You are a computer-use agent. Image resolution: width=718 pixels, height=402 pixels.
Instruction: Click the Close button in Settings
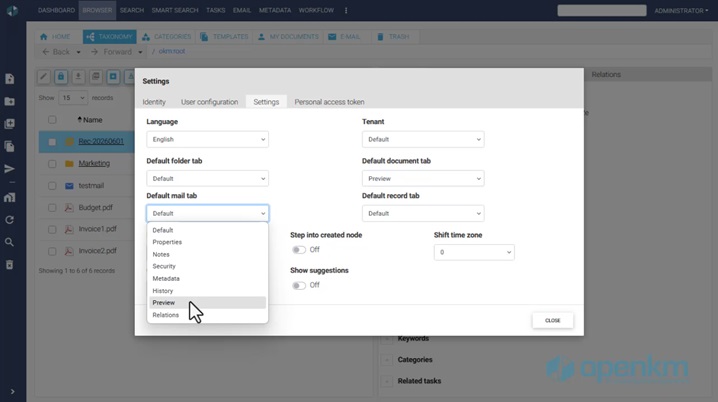tap(553, 321)
